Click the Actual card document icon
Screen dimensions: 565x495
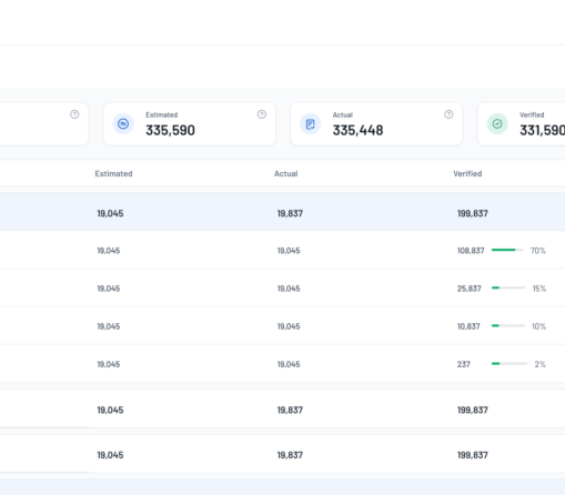[x=310, y=124]
